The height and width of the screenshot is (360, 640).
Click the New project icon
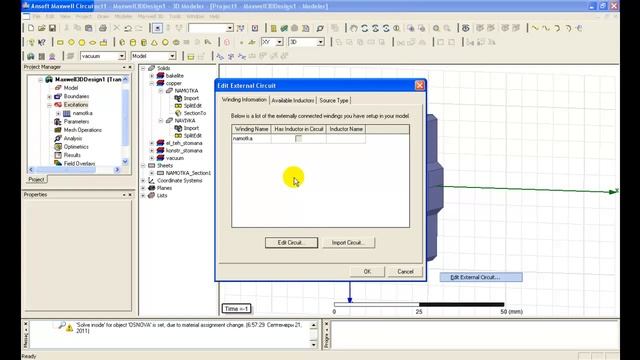click(31, 28)
